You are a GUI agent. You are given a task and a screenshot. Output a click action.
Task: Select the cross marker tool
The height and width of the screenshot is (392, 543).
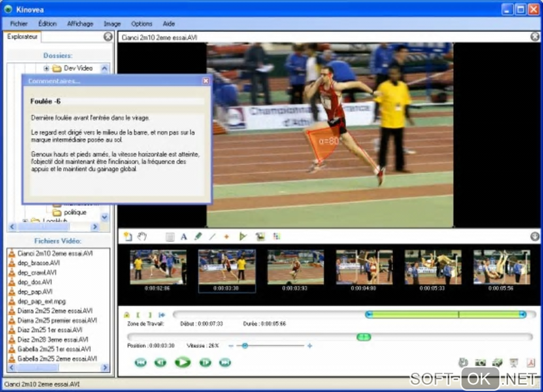click(226, 236)
